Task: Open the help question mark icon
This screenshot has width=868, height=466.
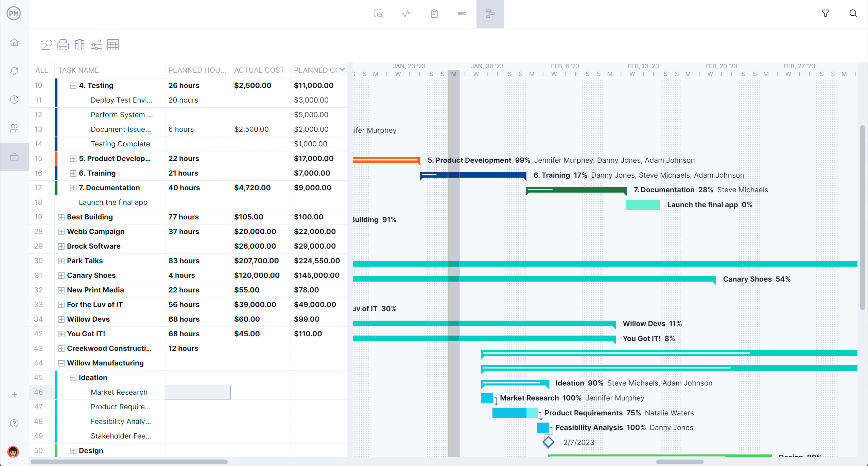Action: pos(14,423)
